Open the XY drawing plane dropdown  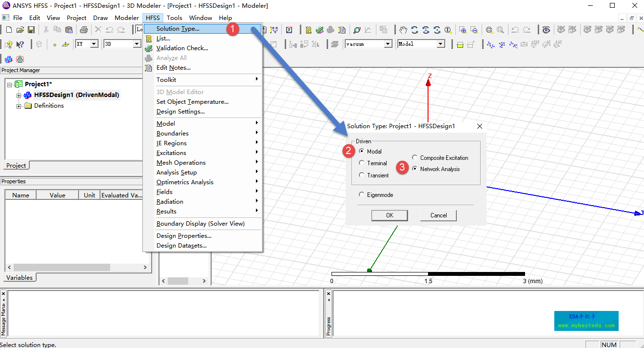pos(95,44)
